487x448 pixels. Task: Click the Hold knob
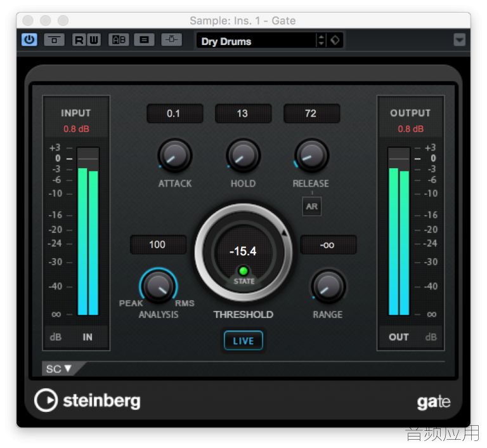coord(243,155)
